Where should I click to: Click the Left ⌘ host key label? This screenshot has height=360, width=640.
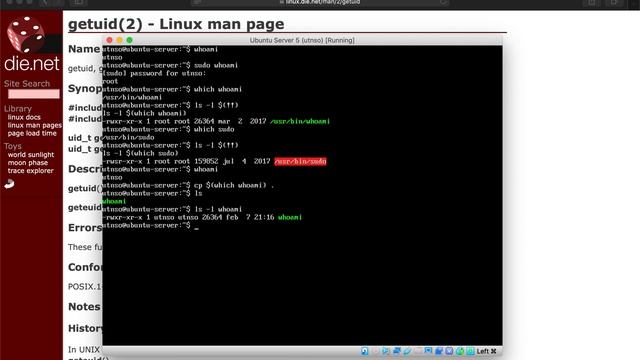[487, 351]
